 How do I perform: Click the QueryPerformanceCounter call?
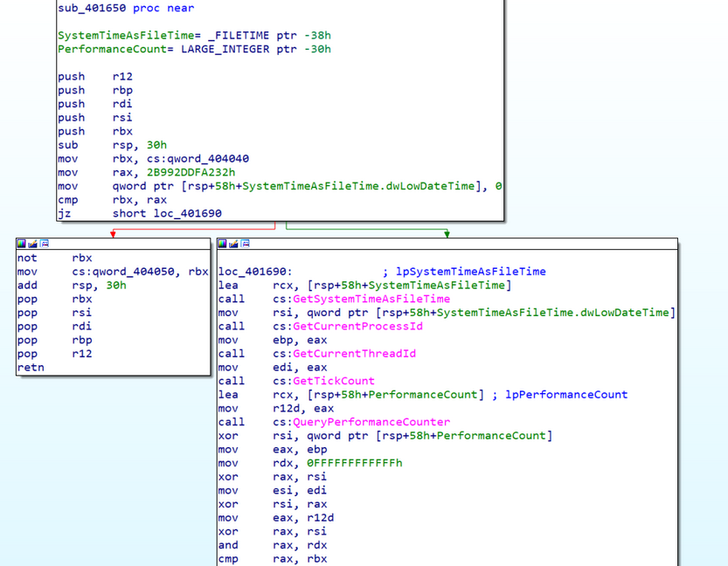tap(371, 422)
